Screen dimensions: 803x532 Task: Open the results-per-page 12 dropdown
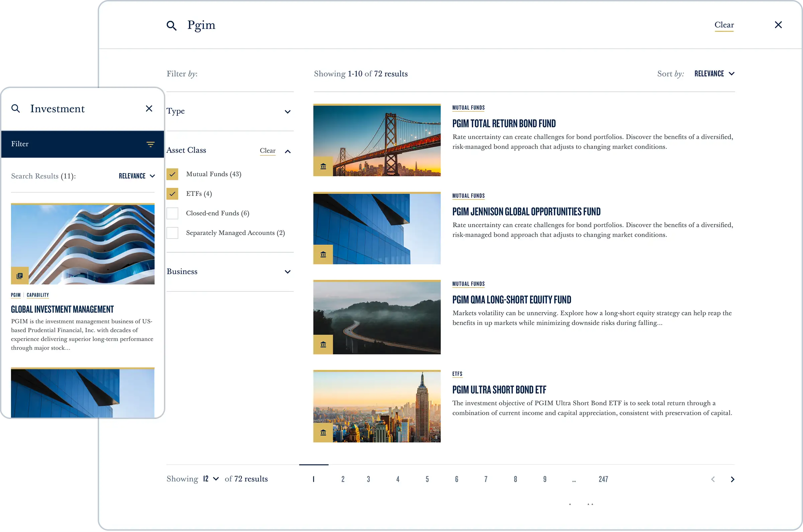point(211,479)
